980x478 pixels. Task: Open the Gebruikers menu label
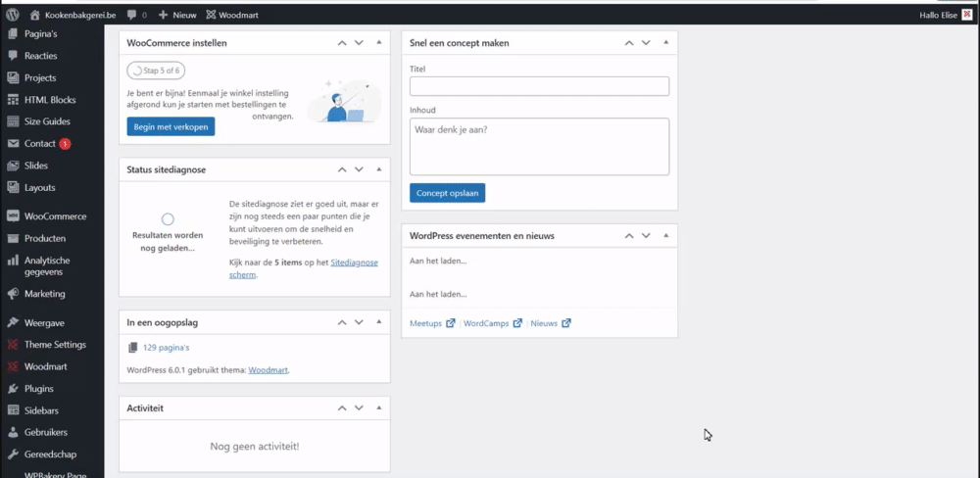click(x=46, y=432)
